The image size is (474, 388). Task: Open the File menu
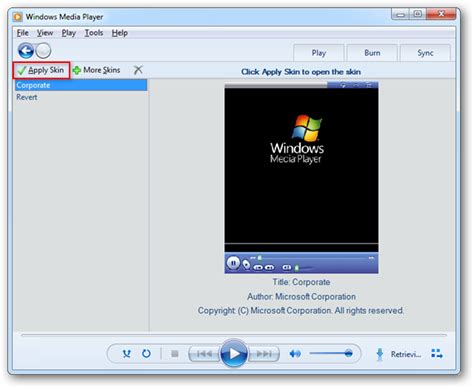click(23, 33)
